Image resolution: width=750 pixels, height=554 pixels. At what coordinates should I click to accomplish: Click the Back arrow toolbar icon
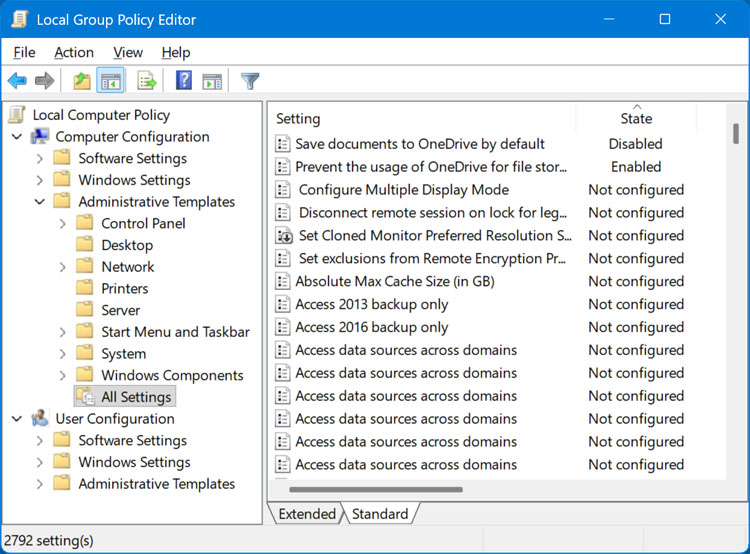click(17, 80)
